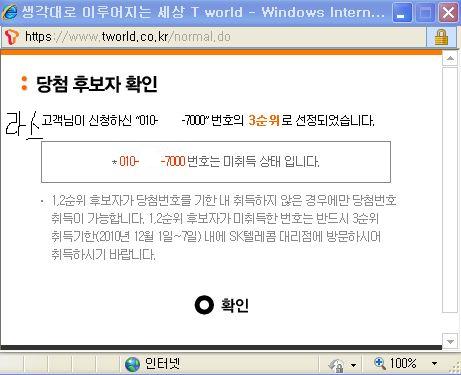Click the scroll down arrow
The height and width of the screenshot is (375, 461).
point(450,341)
